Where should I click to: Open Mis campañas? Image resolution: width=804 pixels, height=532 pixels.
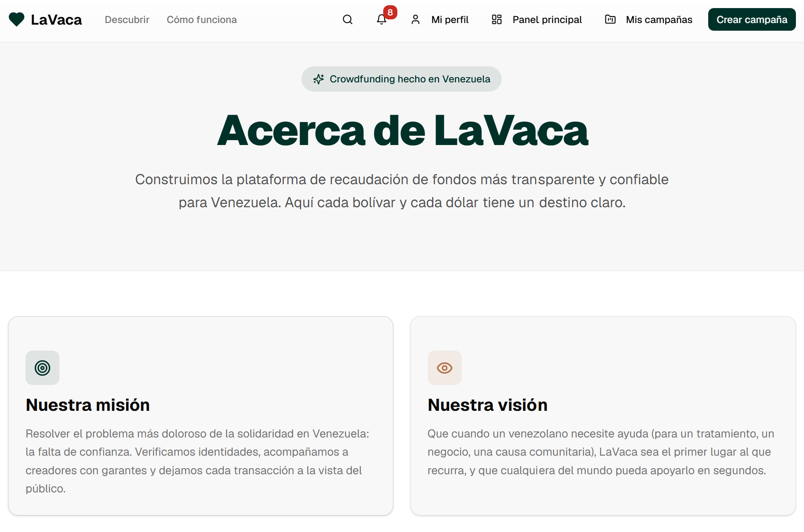659,19
